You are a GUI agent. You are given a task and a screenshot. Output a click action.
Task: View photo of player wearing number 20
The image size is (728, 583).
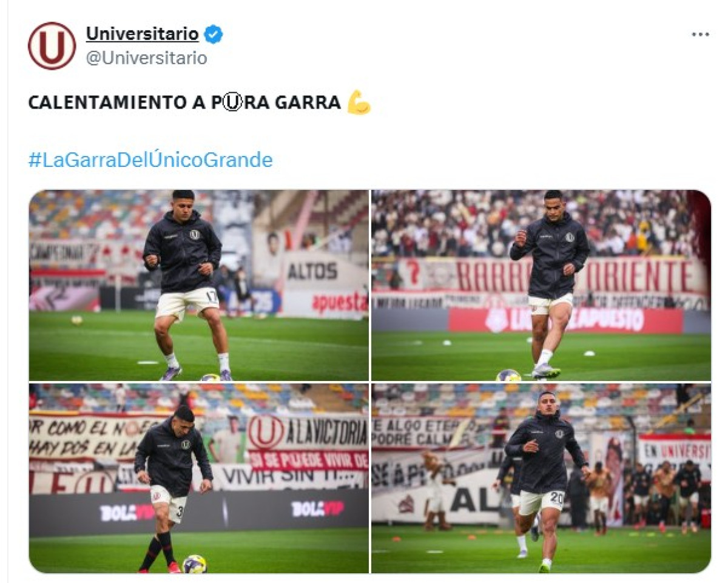[x=541, y=478]
